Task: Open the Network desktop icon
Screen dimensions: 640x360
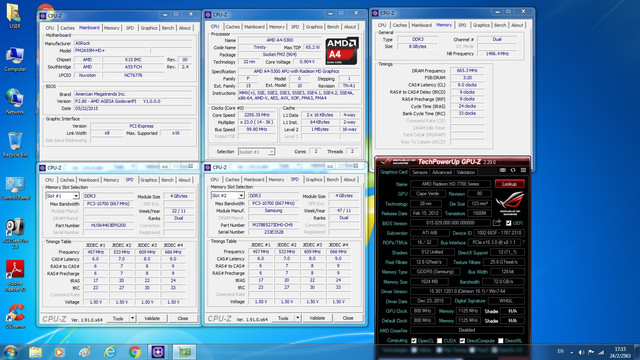Action: click(x=15, y=102)
